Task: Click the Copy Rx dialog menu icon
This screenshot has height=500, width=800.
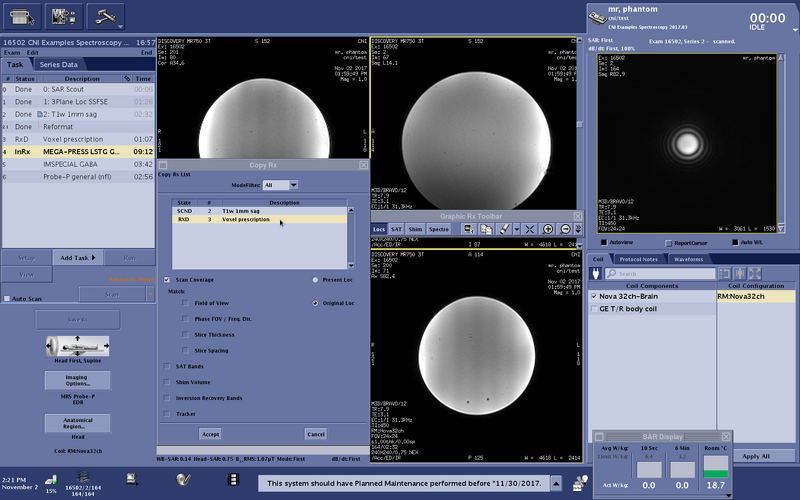Action: (163, 165)
